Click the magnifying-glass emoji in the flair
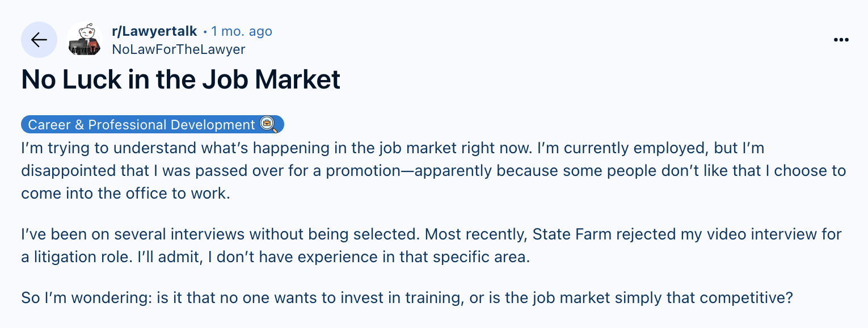 268,124
